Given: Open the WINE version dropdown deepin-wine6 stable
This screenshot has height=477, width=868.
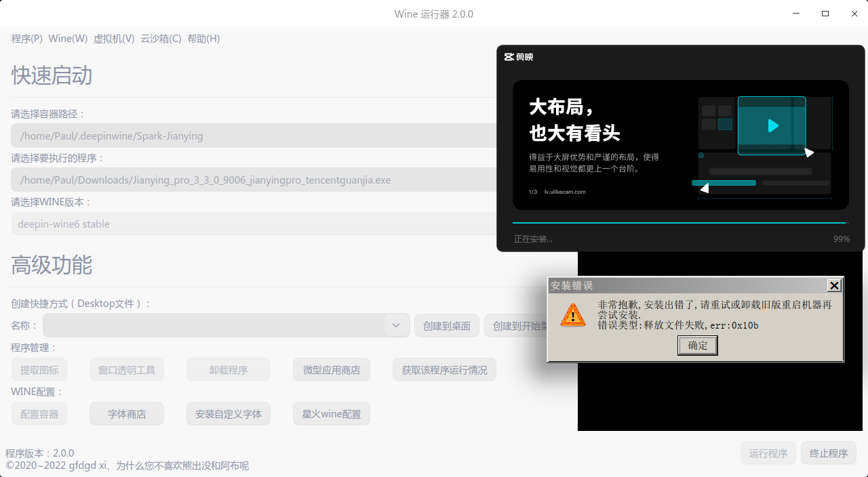Looking at the screenshot, I should pyautogui.click(x=254, y=224).
